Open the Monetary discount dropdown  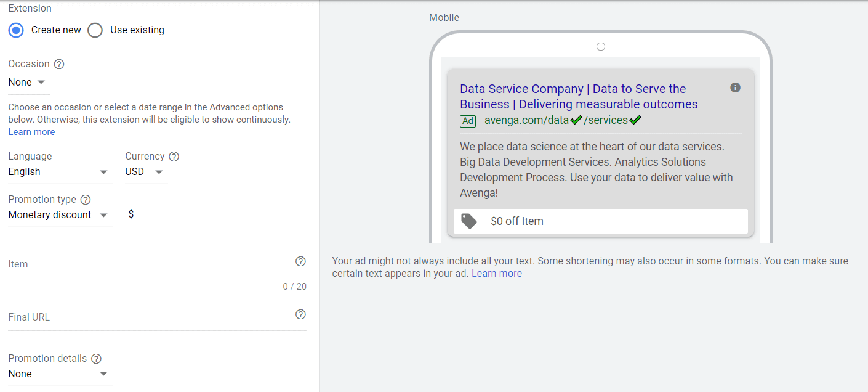60,215
